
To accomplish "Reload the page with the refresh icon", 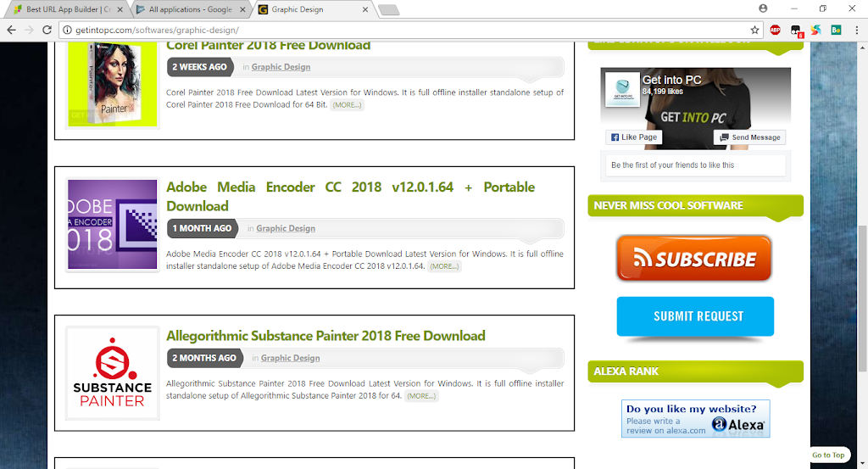I will point(48,30).
